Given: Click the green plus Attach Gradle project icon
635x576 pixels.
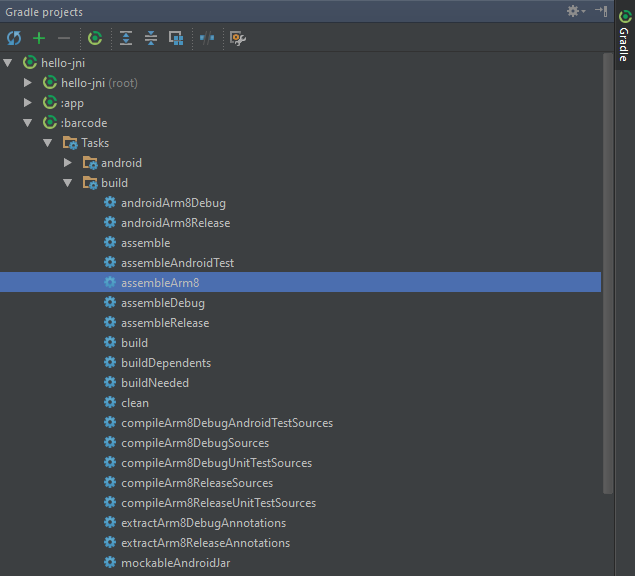Looking at the screenshot, I should pyautogui.click(x=39, y=38).
